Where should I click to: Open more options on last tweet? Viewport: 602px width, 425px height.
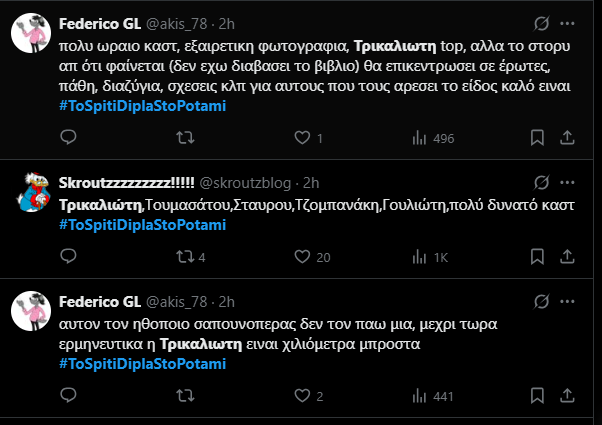coord(570,301)
